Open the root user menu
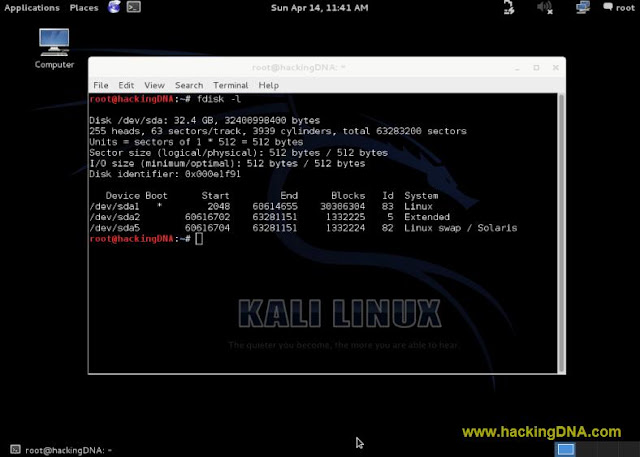 (x=619, y=7)
